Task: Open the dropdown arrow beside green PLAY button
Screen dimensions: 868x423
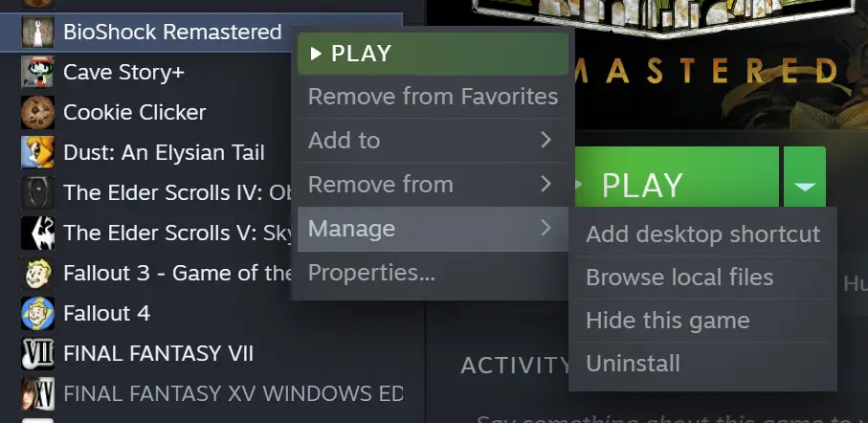Action: [804, 178]
